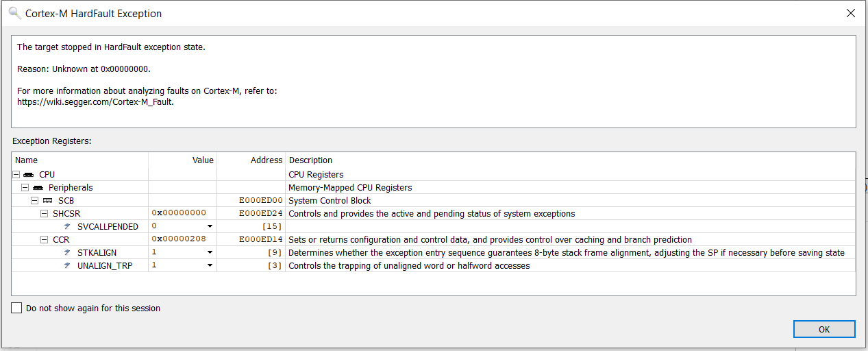This screenshot has width=868, height=351.
Task: Click the STKALIGN bitfield icon
Action: click(68, 252)
